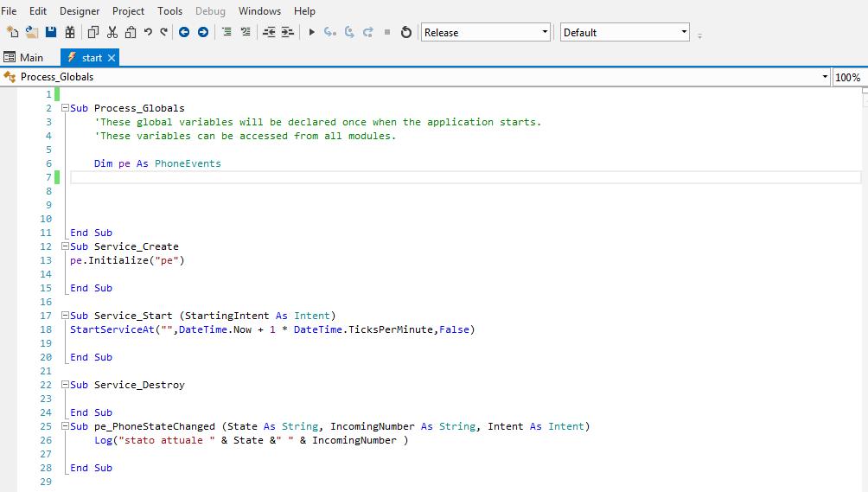Image resolution: width=868 pixels, height=492 pixels.
Task: Click the sub icon beside Process_Globals
Action: (x=10, y=77)
